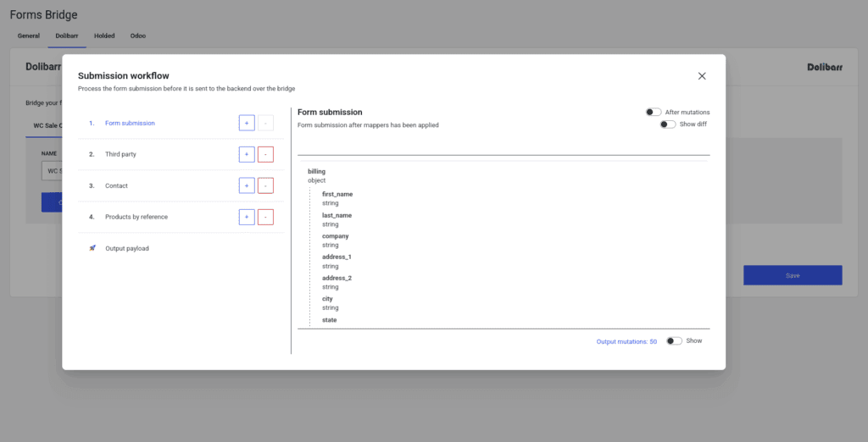Click the state field entry

pos(330,320)
